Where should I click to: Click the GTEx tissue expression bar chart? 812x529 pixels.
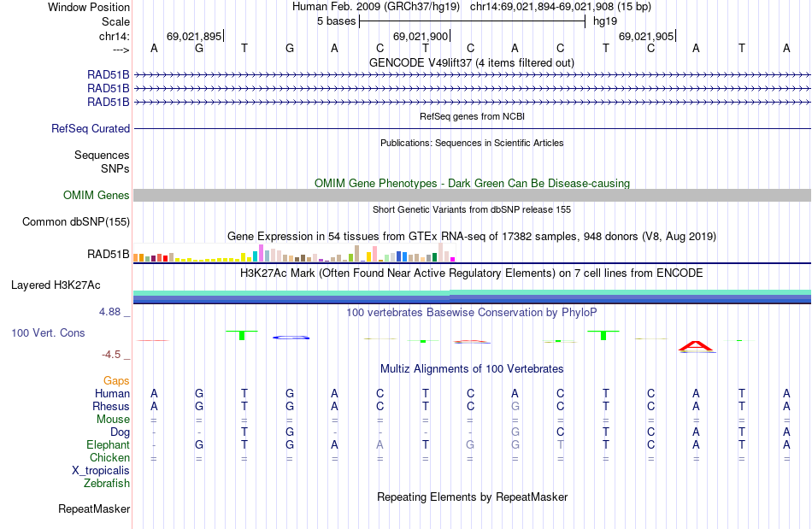click(294, 253)
